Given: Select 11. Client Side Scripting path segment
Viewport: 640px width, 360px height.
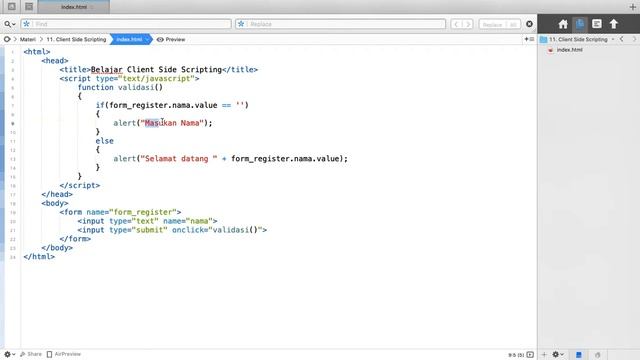Looking at the screenshot, I should click(x=76, y=40).
